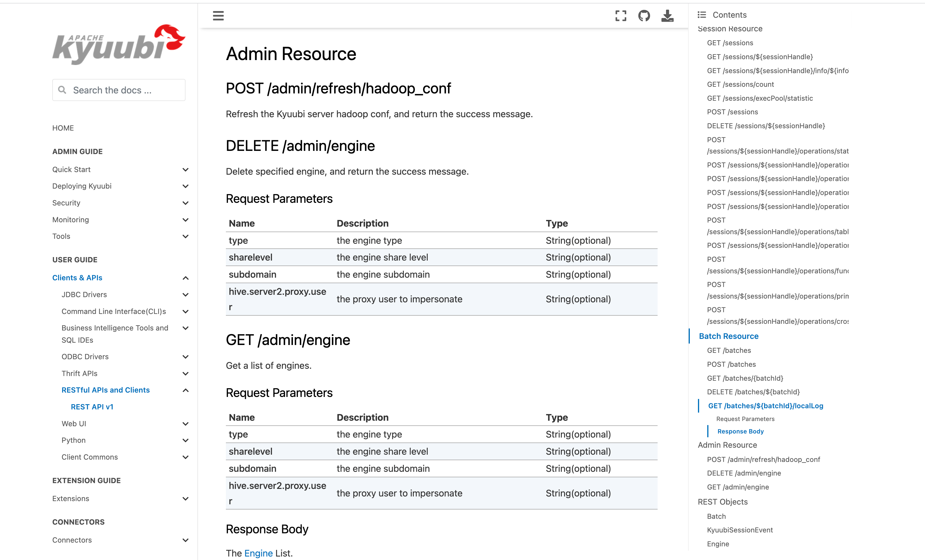Open the HOME navigation item
This screenshot has height=560, width=925.
click(63, 128)
